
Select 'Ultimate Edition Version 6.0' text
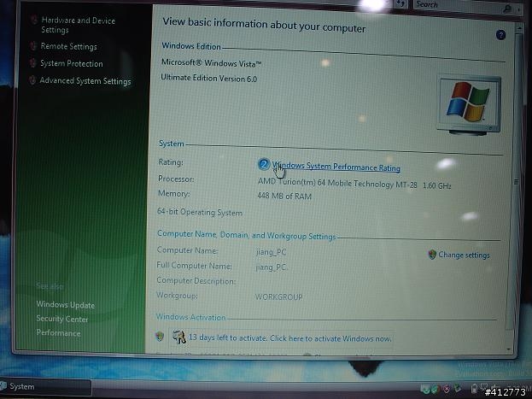[x=208, y=78]
